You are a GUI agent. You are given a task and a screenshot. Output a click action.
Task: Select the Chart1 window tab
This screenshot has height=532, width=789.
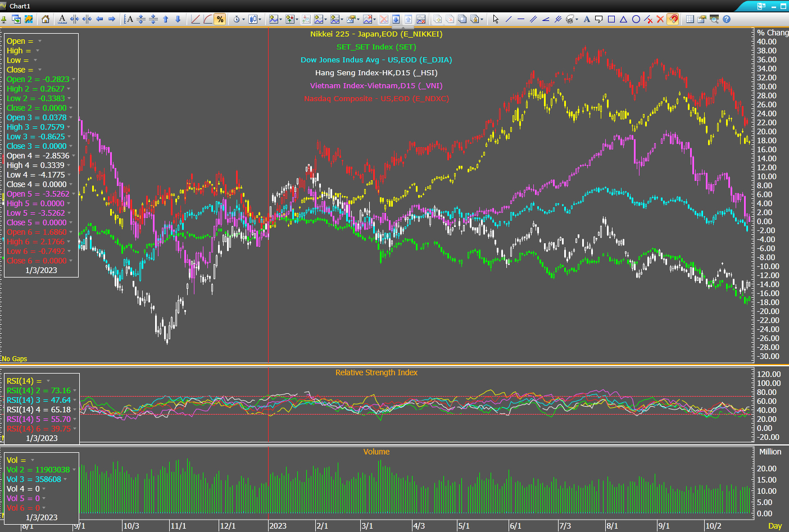point(20,6)
